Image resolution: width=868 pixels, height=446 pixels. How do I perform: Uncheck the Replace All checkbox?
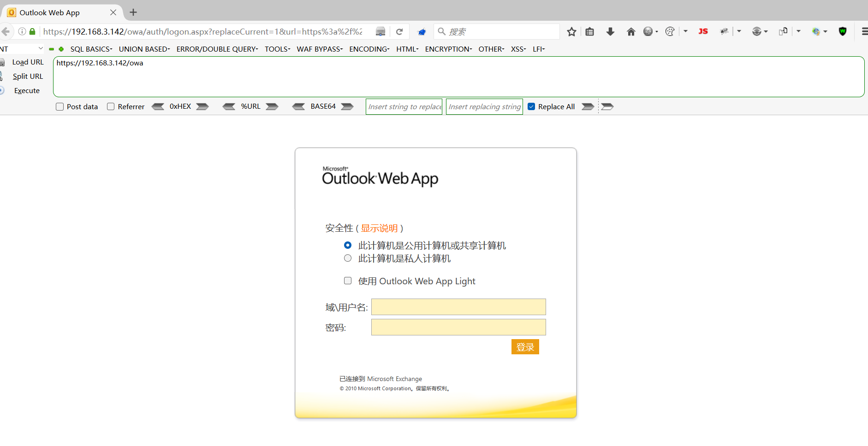pos(531,106)
